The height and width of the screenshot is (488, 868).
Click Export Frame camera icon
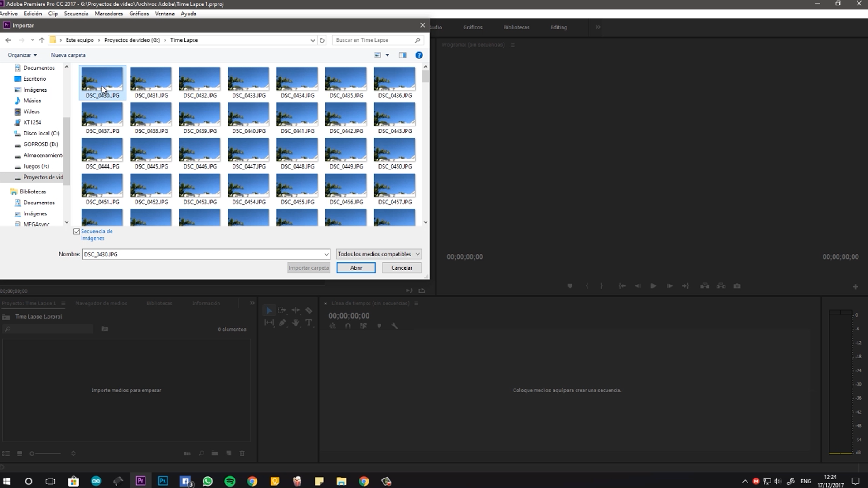(x=737, y=286)
